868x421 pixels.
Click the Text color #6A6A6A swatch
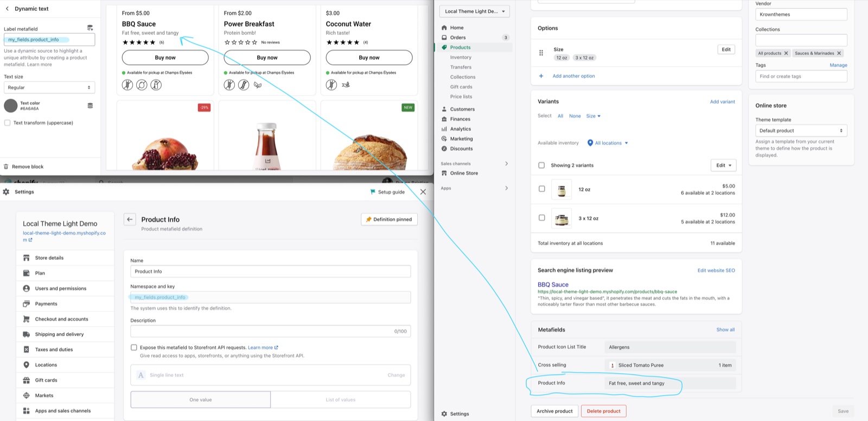pos(11,105)
